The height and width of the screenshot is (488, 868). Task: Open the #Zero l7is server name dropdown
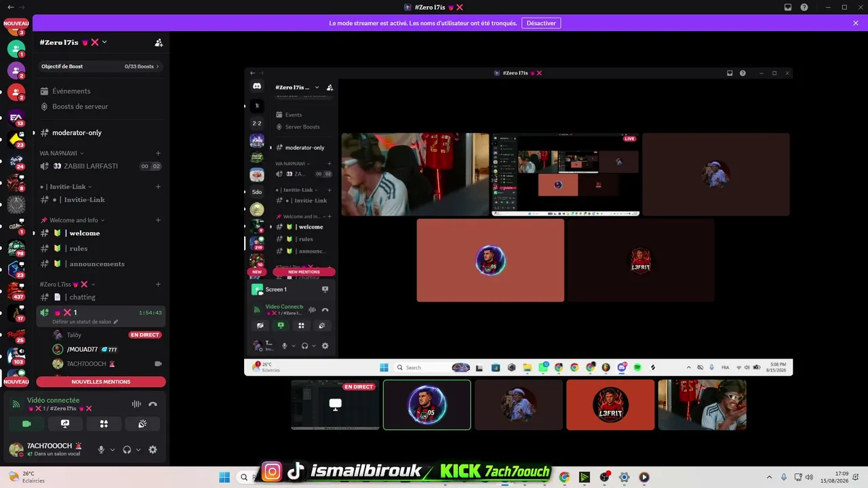click(73, 42)
